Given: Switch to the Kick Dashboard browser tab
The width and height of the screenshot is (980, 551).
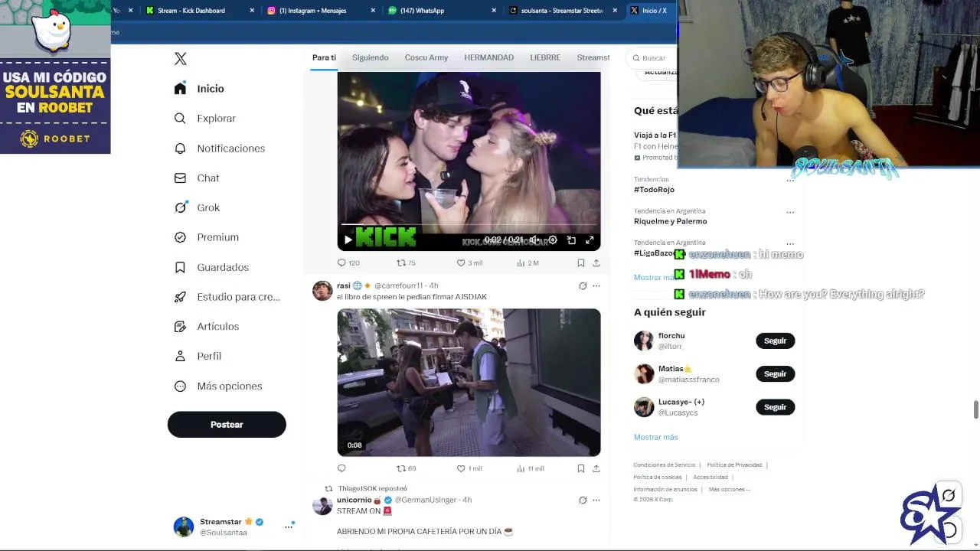Looking at the screenshot, I should coord(201,11).
